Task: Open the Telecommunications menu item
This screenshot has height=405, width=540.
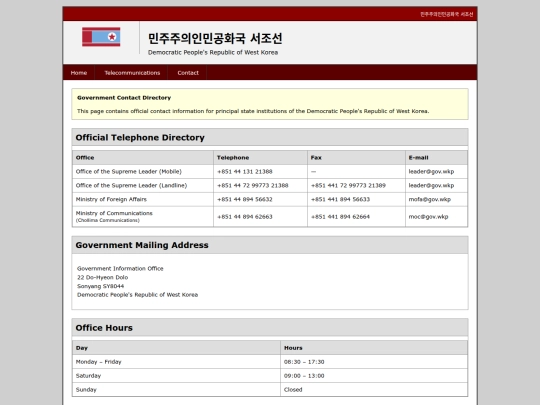Action: [132, 73]
